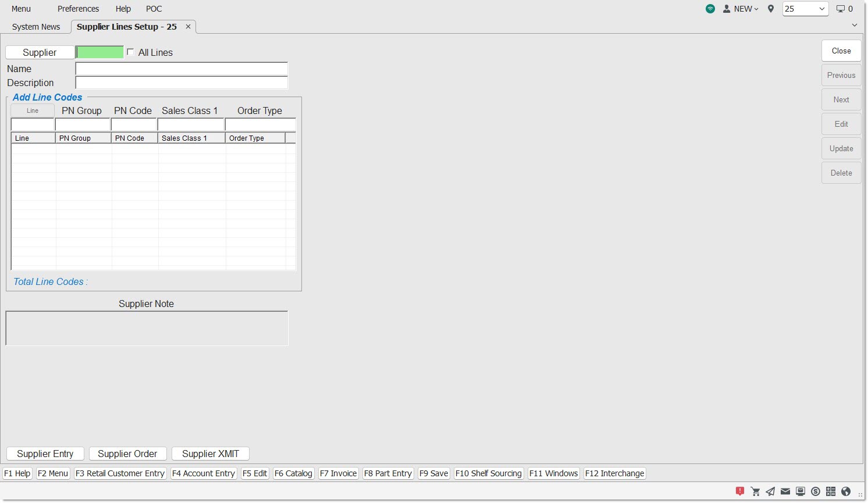
Task: Open the Preferences menu
Action: click(78, 9)
